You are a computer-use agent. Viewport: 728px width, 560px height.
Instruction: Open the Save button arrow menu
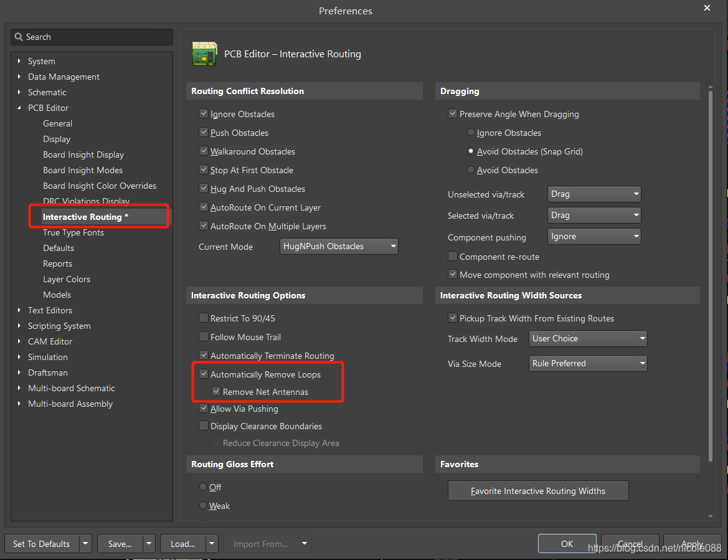(x=149, y=544)
